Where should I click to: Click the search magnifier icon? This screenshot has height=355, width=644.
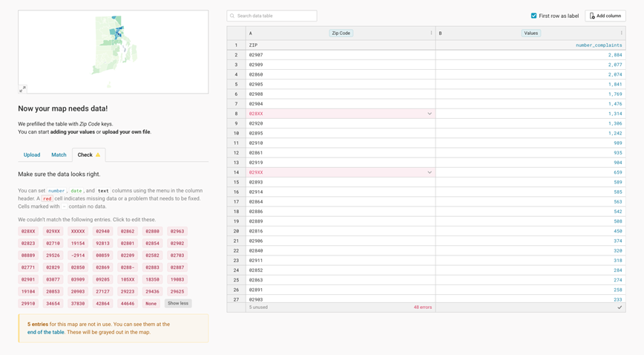[232, 16]
